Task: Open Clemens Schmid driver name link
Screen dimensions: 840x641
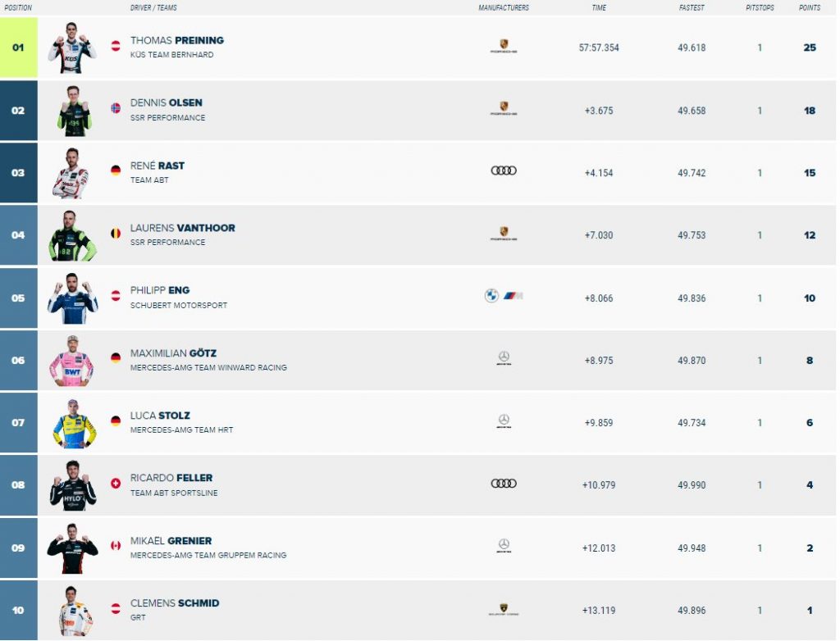Action: pyautogui.click(x=175, y=603)
